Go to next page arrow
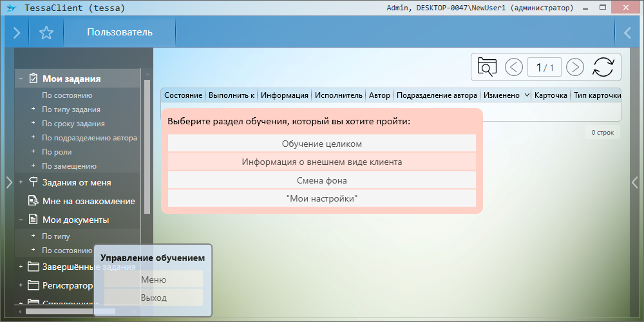The image size is (644, 322). [574, 67]
